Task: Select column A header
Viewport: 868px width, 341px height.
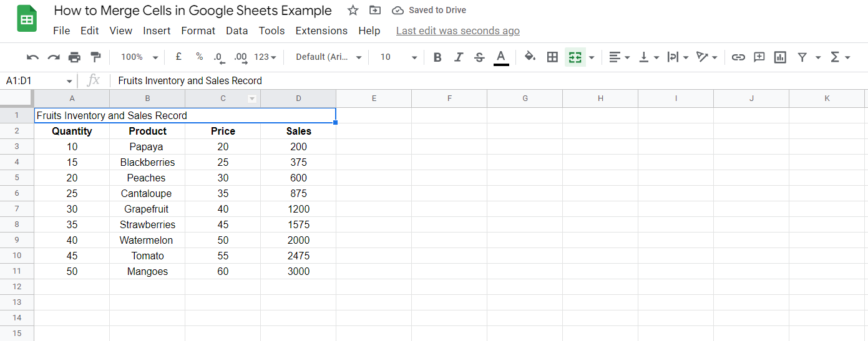Action: (72, 98)
